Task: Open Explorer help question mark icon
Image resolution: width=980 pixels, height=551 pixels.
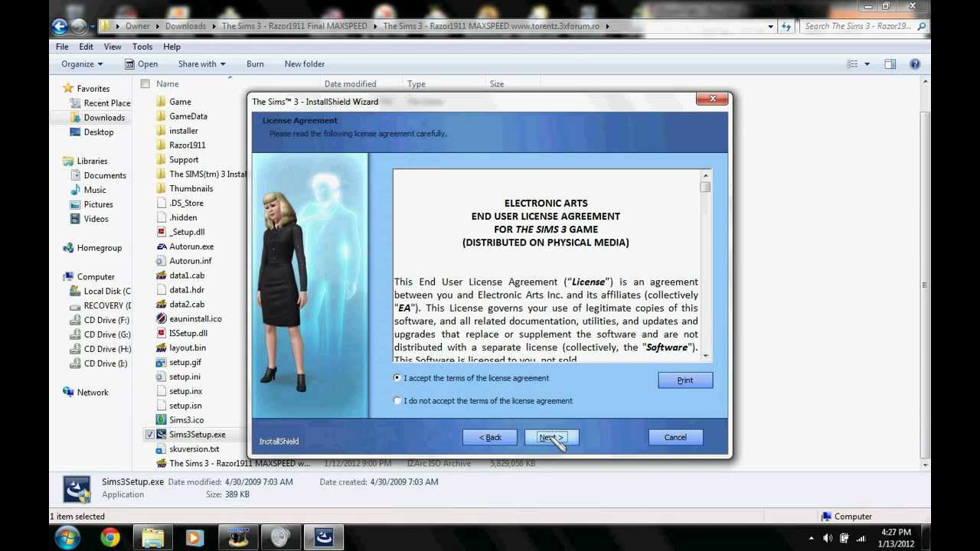Action: point(915,64)
